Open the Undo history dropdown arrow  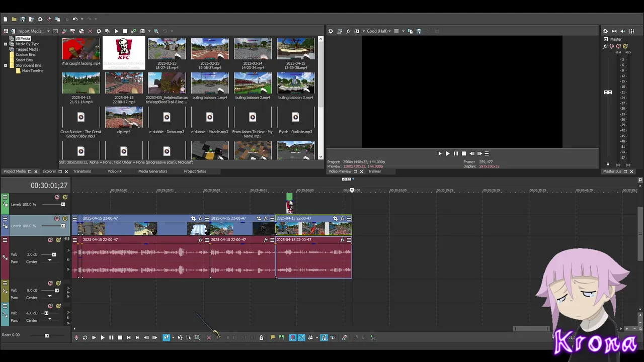[82, 19]
